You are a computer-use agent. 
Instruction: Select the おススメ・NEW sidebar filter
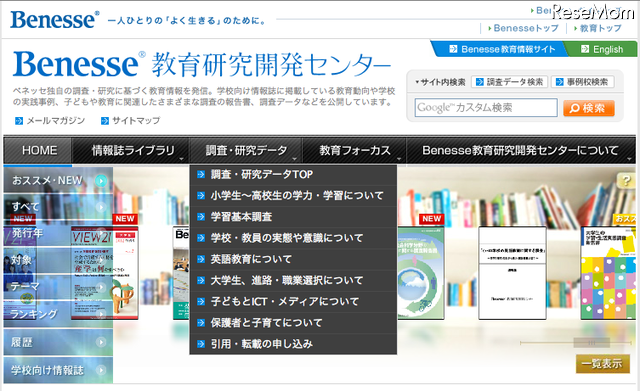click(x=58, y=180)
